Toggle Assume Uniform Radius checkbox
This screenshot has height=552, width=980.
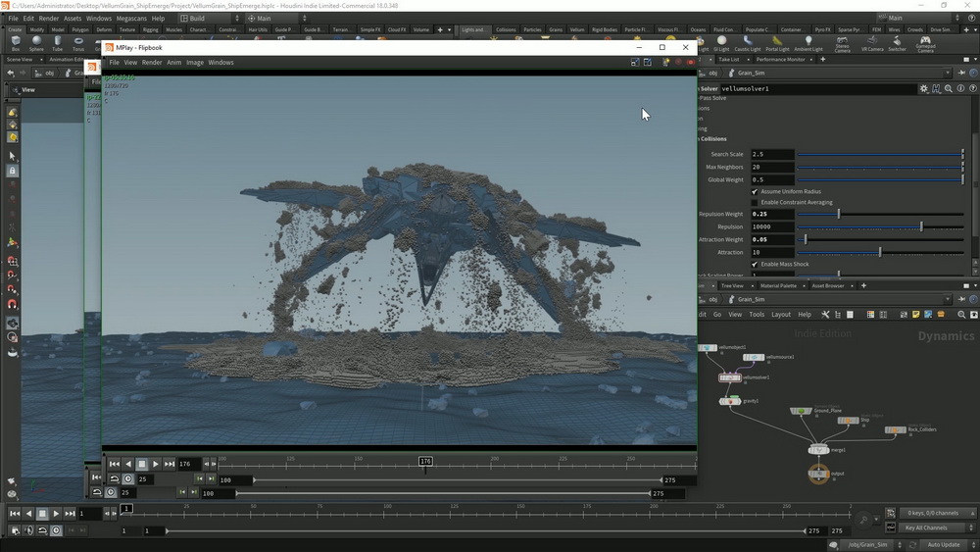pos(755,191)
